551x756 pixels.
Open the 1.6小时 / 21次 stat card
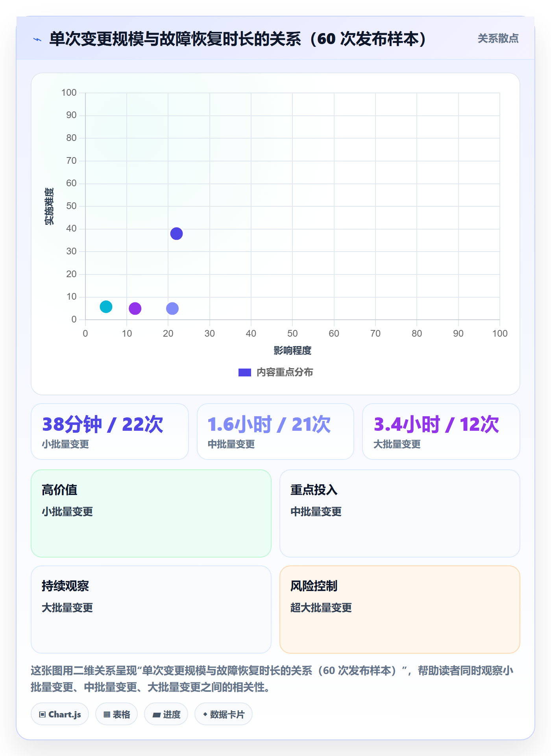pyautogui.click(x=275, y=432)
